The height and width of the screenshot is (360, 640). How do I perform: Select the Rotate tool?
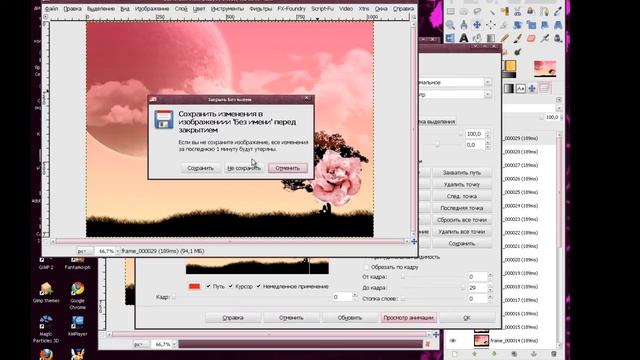[x=518, y=25]
